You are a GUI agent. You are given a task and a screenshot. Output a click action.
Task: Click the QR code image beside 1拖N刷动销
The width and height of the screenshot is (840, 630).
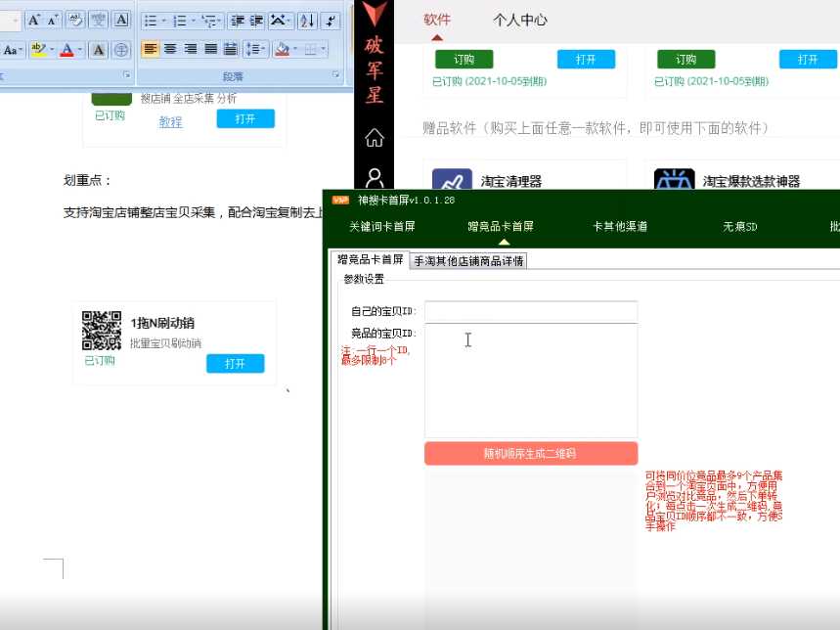click(102, 331)
